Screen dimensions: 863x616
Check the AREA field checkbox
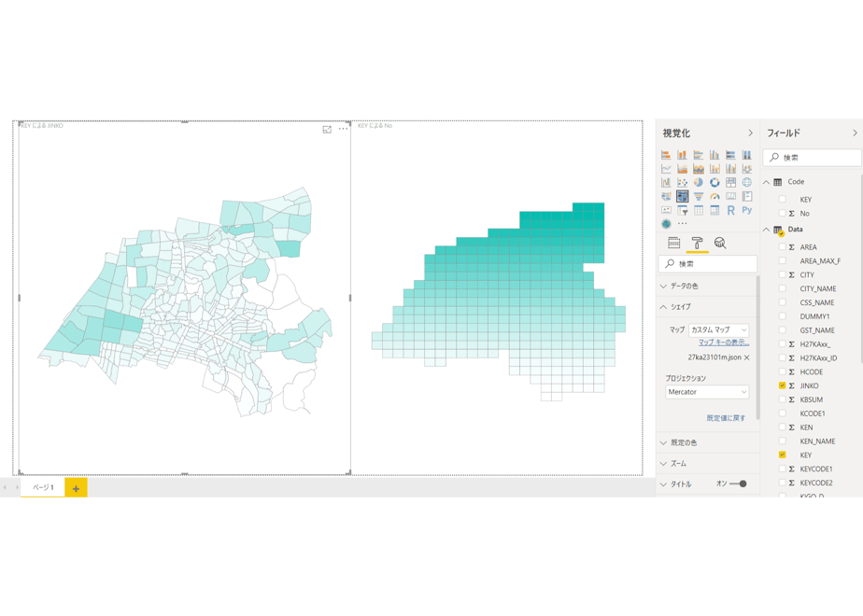tap(782, 247)
